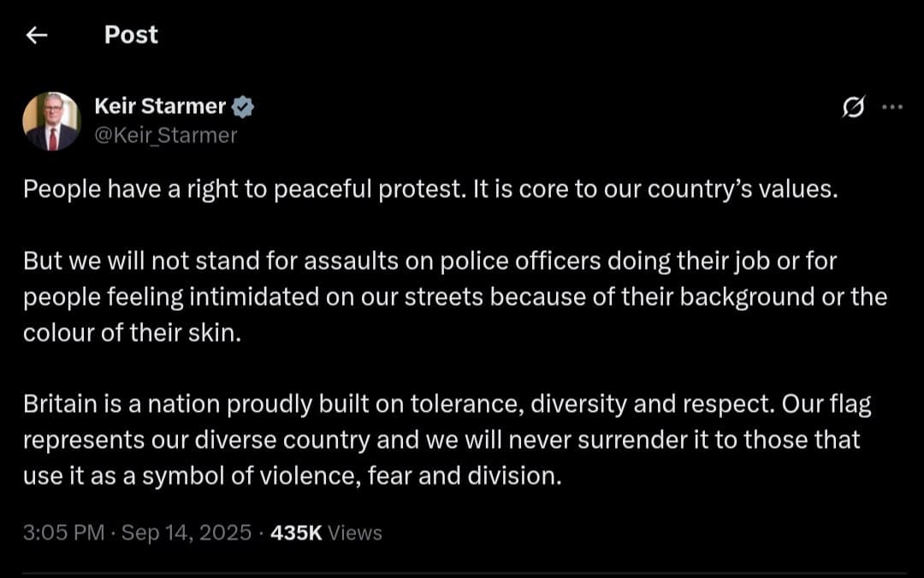Open Keir Starmer's profile picture
This screenshot has height=578, width=924.
tap(53, 120)
